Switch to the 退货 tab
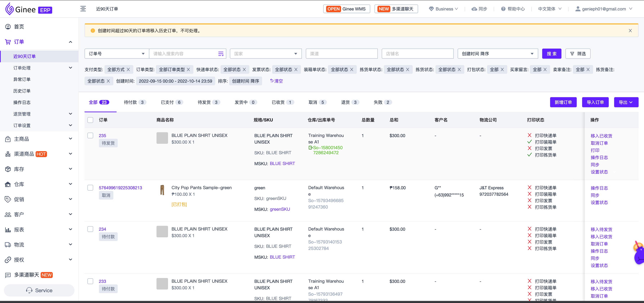This screenshot has height=303, width=644. tap(350, 102)
